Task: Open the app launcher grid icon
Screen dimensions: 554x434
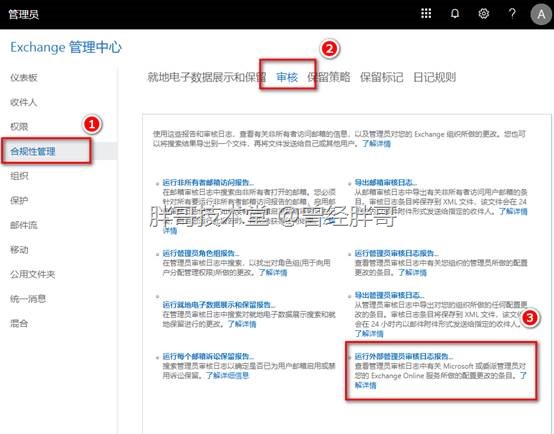Action: (426, 14)
